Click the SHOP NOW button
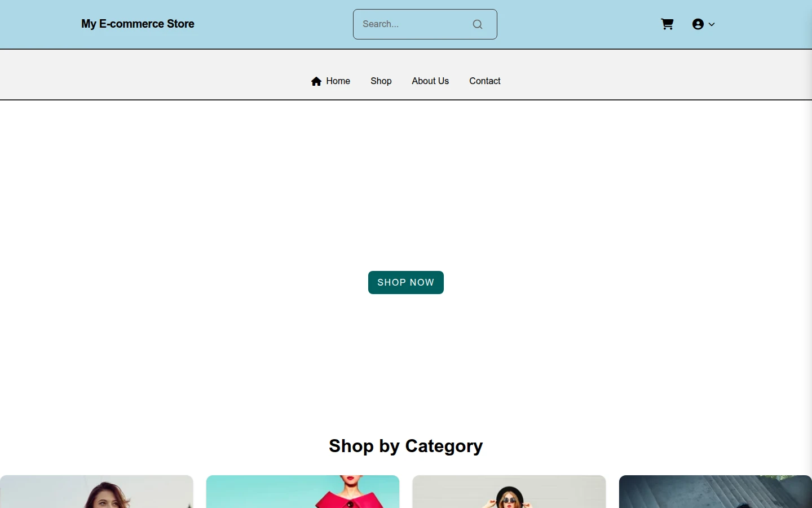Image resolution: width=812 pixels, height=508 pixels. [x=406, y=282]
